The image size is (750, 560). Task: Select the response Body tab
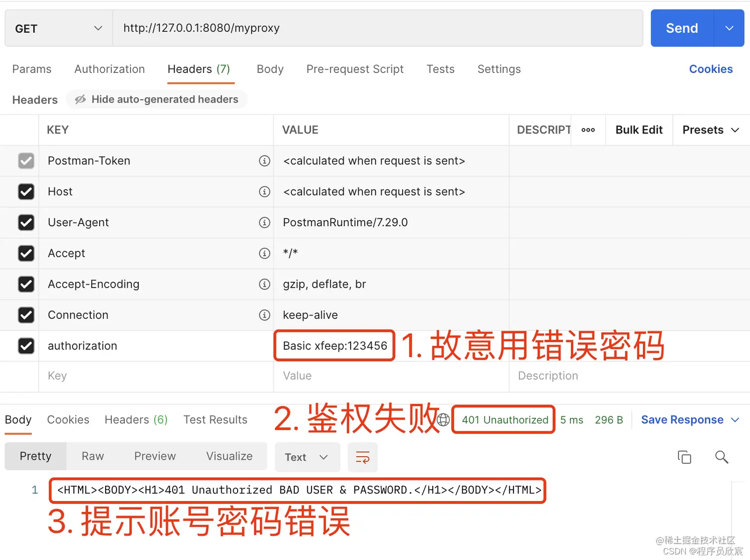pyautogui.click(x=18, y=420)
